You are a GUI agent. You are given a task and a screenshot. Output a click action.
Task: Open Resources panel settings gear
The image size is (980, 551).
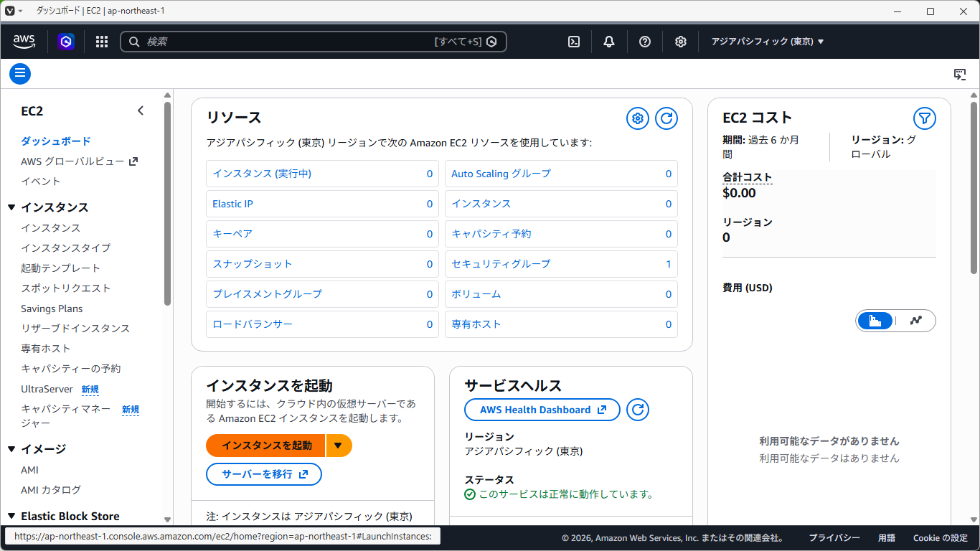click(638, 118)
